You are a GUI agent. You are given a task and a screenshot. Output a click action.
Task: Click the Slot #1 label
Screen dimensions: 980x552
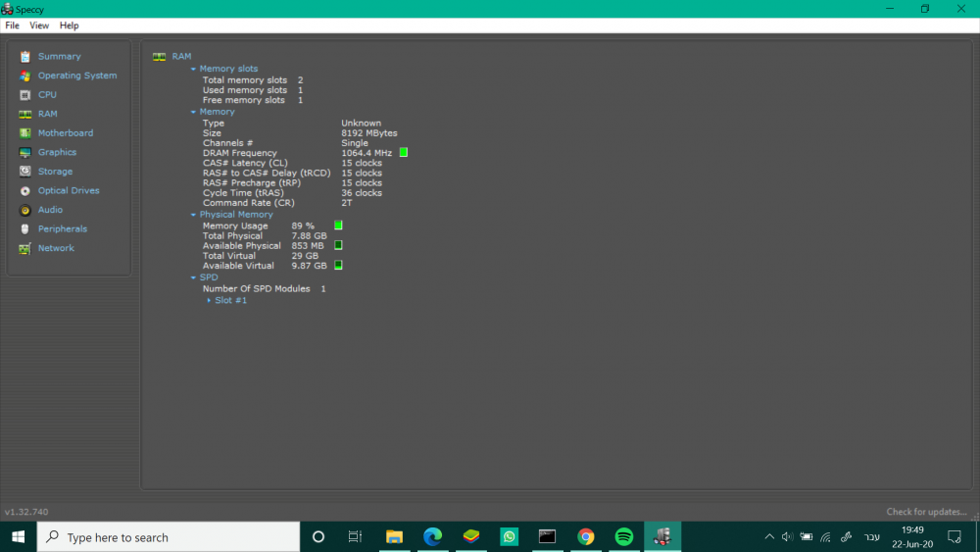pyautogui.click(x=230, y=301)
